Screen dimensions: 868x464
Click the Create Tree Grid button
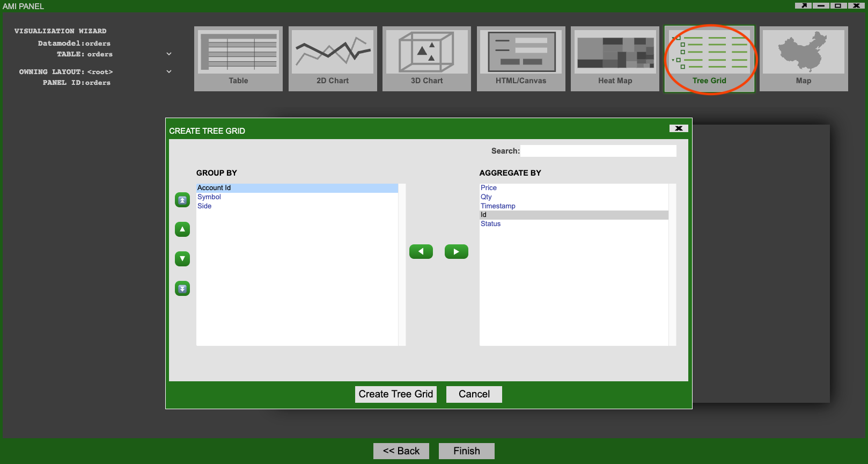pyautogui.click(x=396, y=394)
